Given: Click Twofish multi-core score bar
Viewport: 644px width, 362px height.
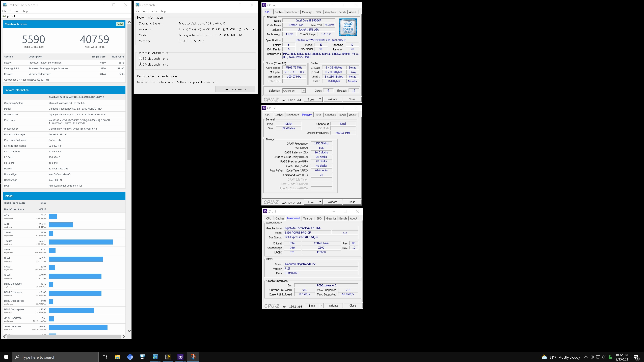Looking at the screenshot, I should tap(81, 242).
